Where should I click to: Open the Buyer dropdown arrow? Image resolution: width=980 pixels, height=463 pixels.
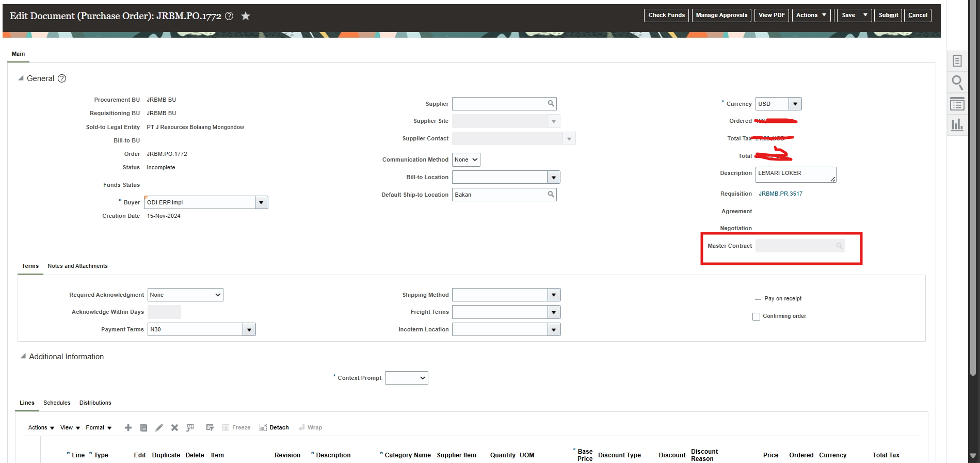click(x=262, y=202)
